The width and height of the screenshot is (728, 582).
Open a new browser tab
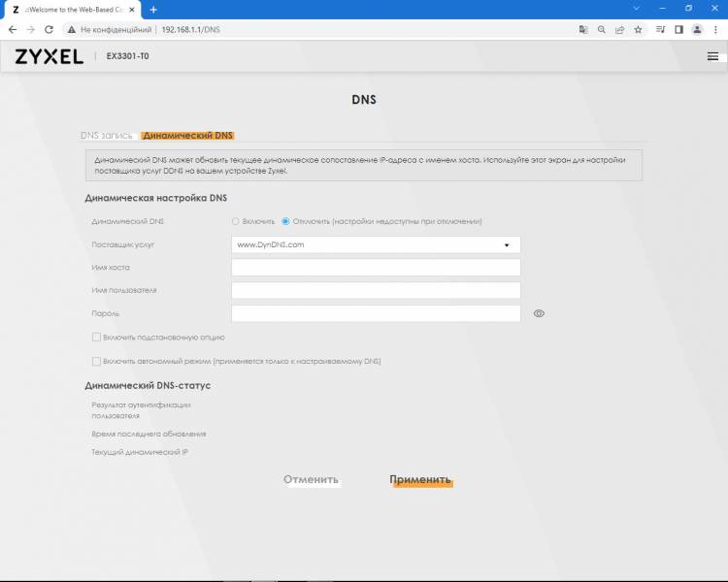[x=153, y=10]
